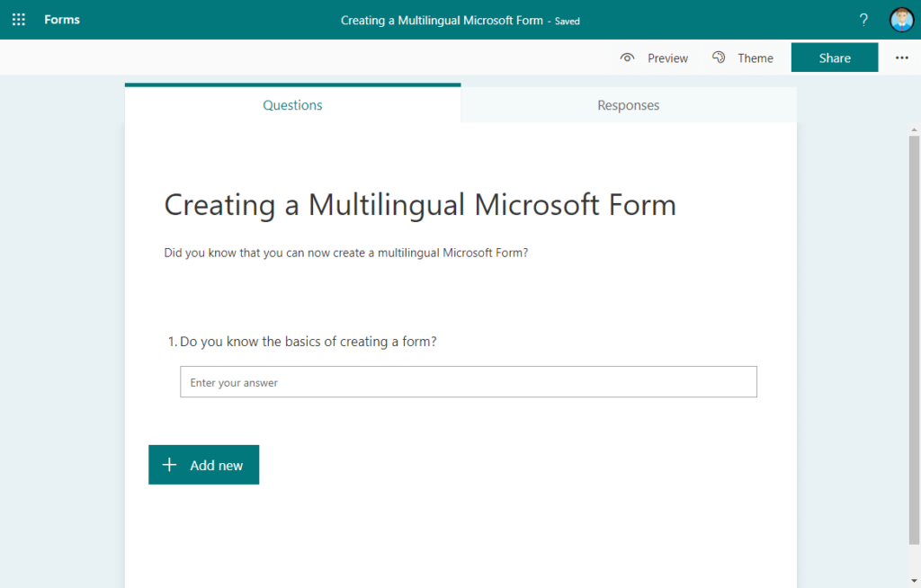
Task: Open the Preview button label
Action: pyautogui.click(x=668, y=58)
